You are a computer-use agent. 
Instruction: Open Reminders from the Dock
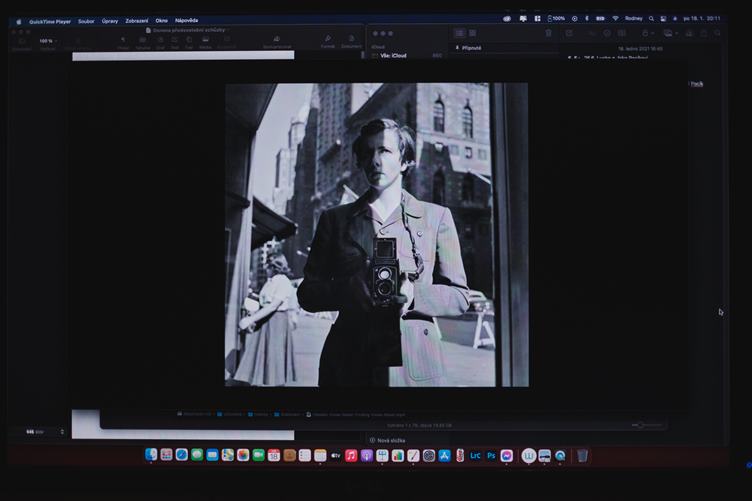pyautogui.click(x=305, y=455)
